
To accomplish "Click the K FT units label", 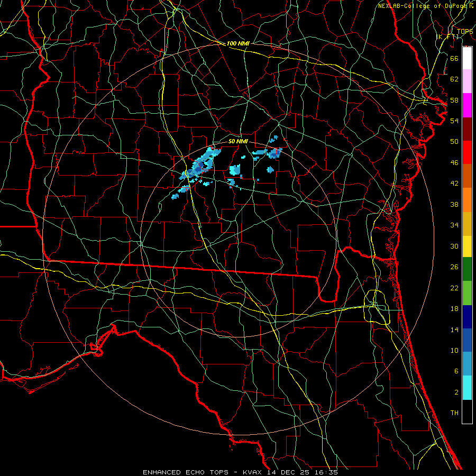I will click(x=448, y=36).
